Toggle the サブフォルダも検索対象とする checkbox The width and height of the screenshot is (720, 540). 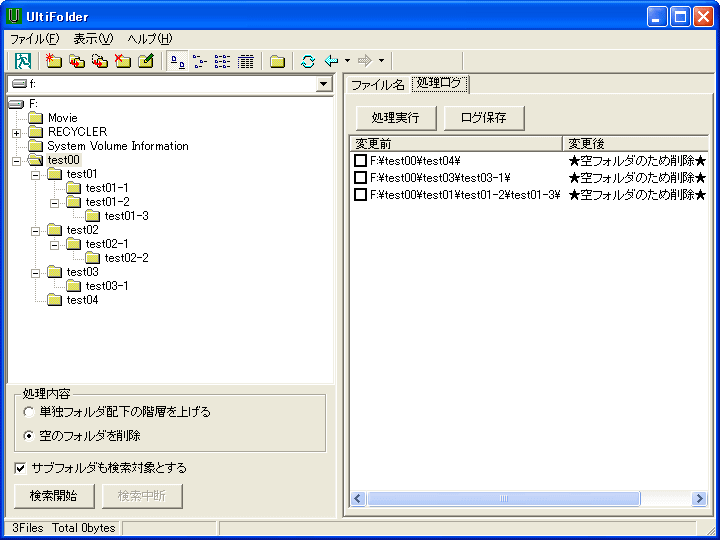click(x=20, y=468)
